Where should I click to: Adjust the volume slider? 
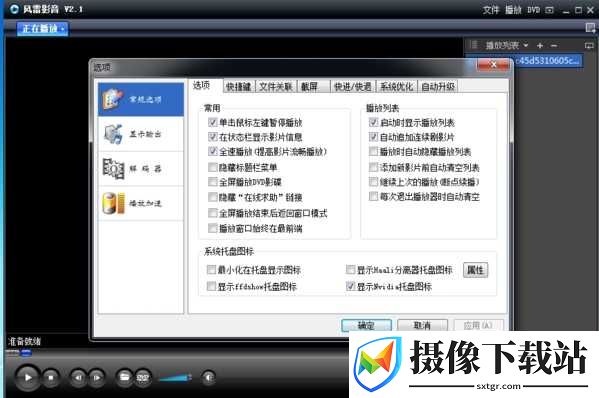click(175, 378)
